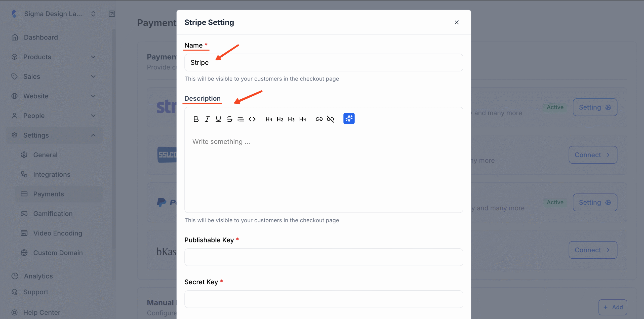Remove a link using the unlink icon

[x=330, y=119]
